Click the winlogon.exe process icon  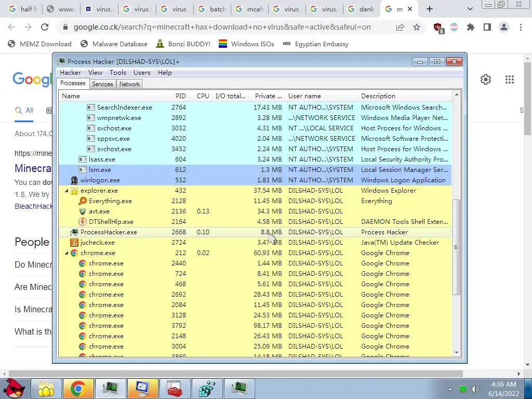74,180
